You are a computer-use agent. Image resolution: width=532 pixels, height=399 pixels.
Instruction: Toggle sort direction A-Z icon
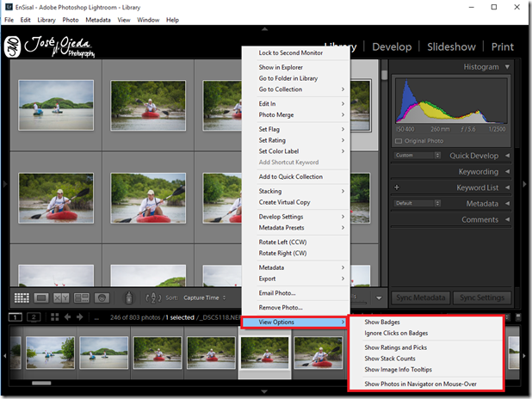coord(153,298)
